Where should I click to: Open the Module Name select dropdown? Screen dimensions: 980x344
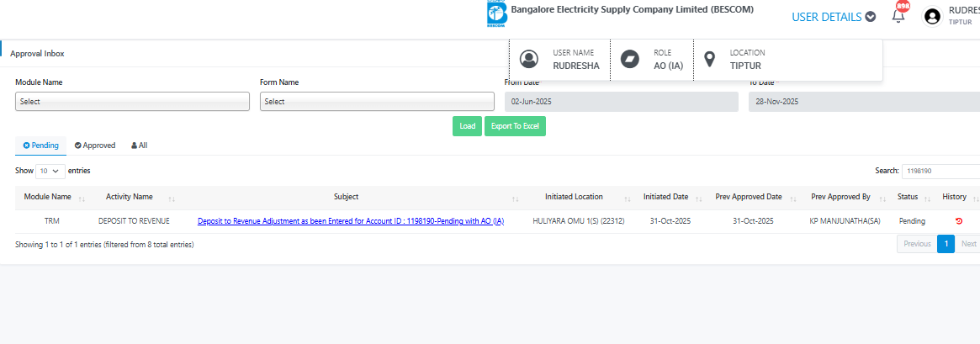(x=133, y=101)
